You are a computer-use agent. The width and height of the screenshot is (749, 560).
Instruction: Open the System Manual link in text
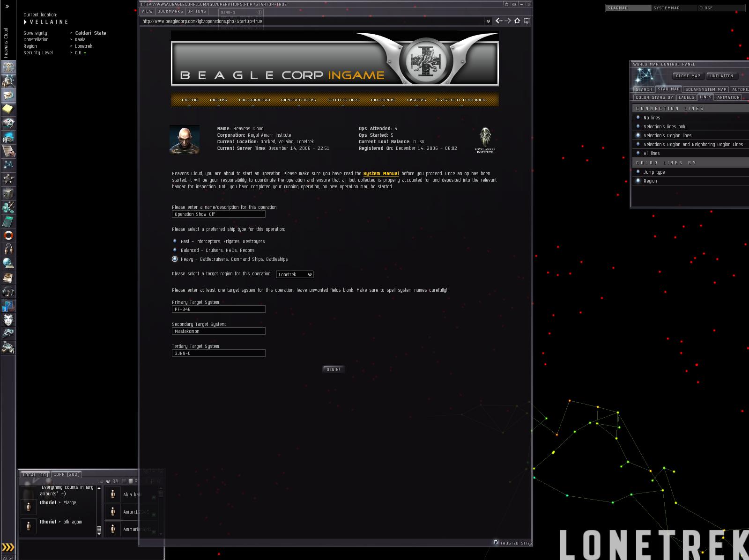381,174
